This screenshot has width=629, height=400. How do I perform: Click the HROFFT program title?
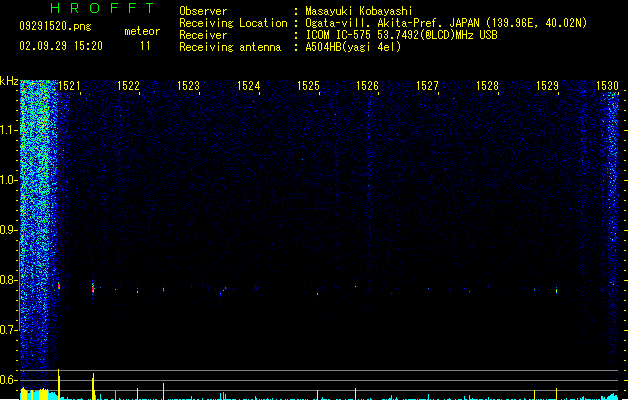[x=103, y=8]
